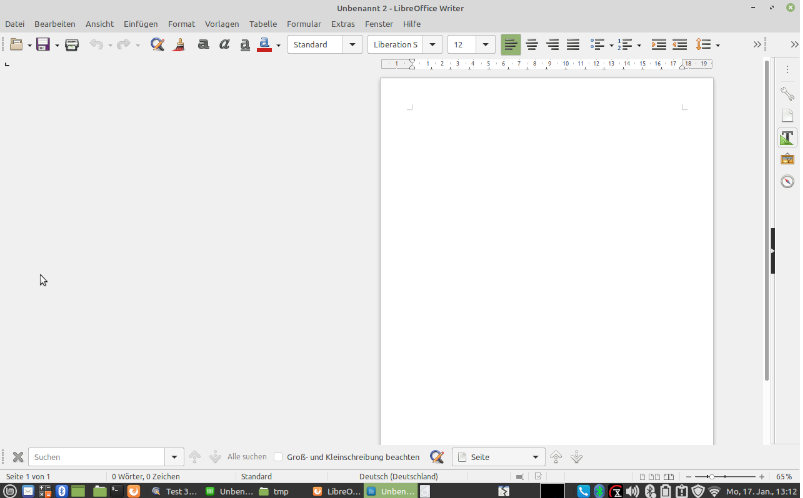
Task: Toggle bold formatting
Action: pyautogui.click(x=203, y=45)
